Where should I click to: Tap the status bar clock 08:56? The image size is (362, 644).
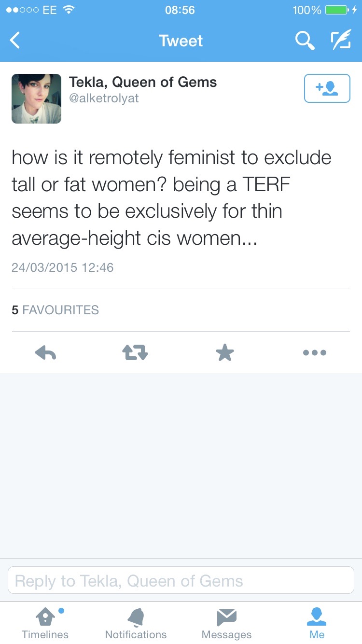180,10
